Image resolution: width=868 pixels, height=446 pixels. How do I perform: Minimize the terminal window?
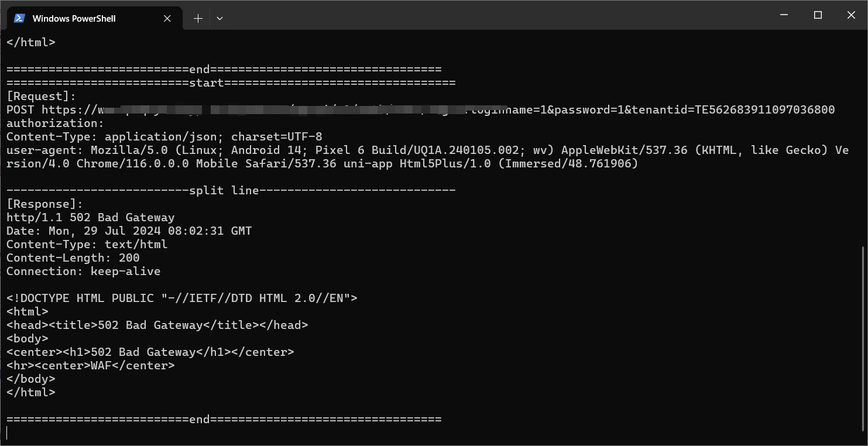coord(785,15)
